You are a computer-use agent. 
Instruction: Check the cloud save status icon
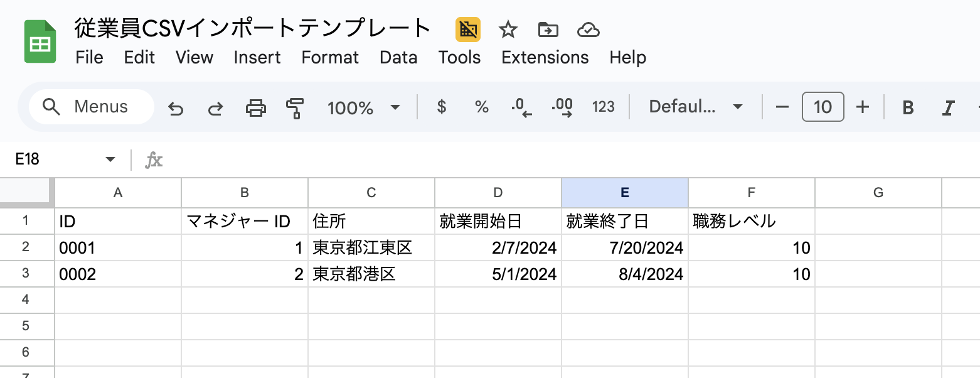(x=588, y=30)
